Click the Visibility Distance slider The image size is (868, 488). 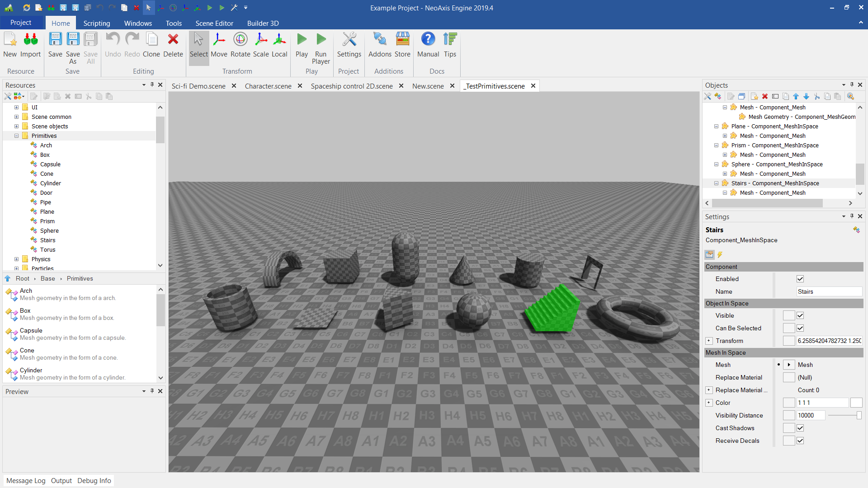point(844,415)
